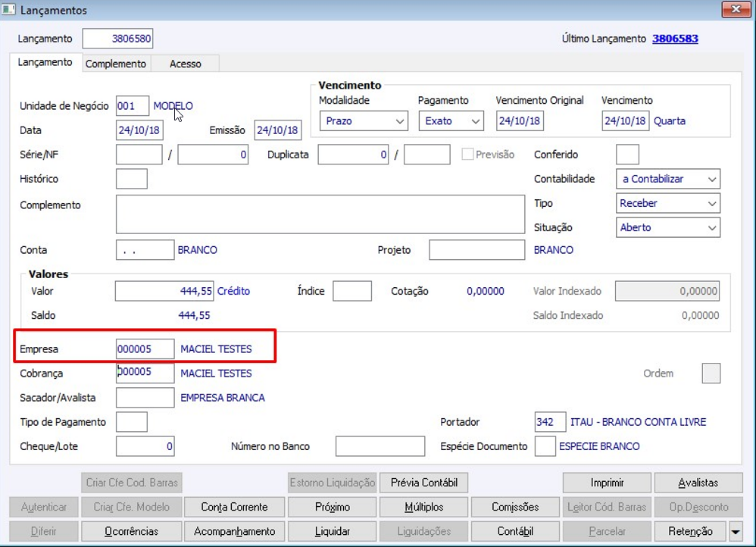
Task: Click ITAU - BRANCO CONTA LIVRE text
Action: tap(639, 422)
